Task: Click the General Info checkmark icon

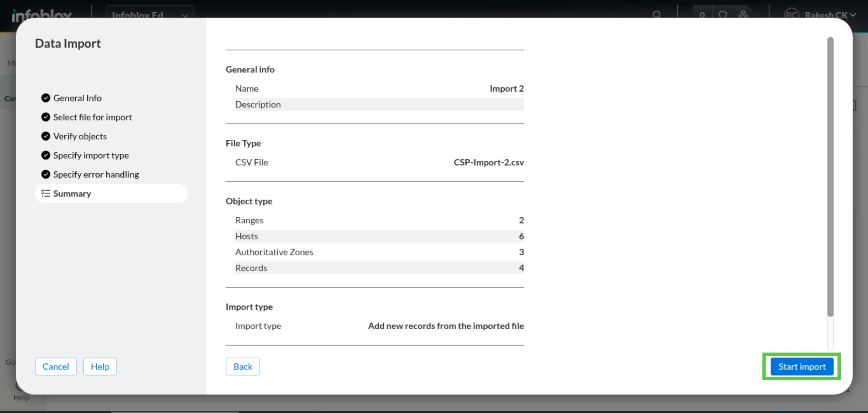Action: [x=45, y=98]
